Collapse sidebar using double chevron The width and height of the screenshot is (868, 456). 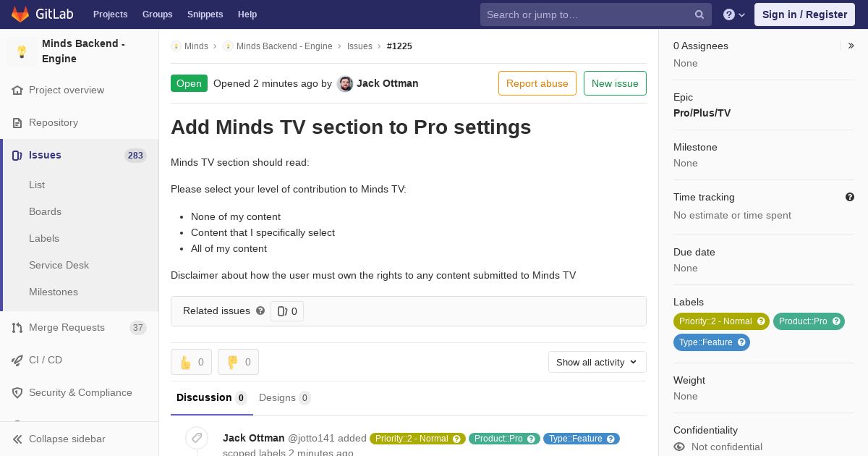[x=17, y=439]
